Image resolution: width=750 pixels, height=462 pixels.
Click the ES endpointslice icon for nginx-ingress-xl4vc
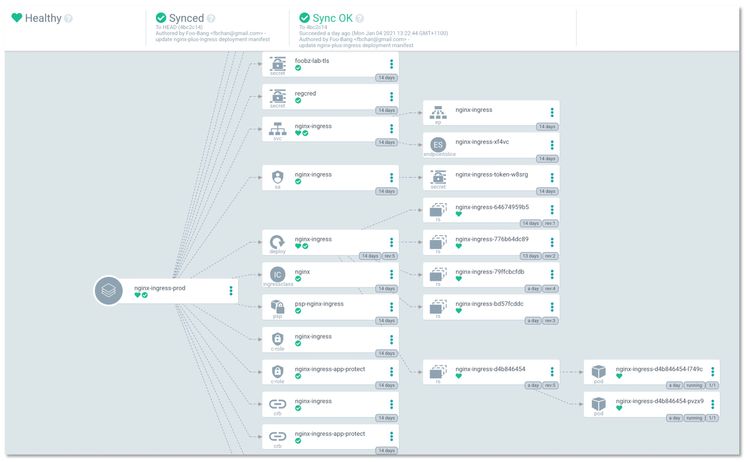point(438,144)
